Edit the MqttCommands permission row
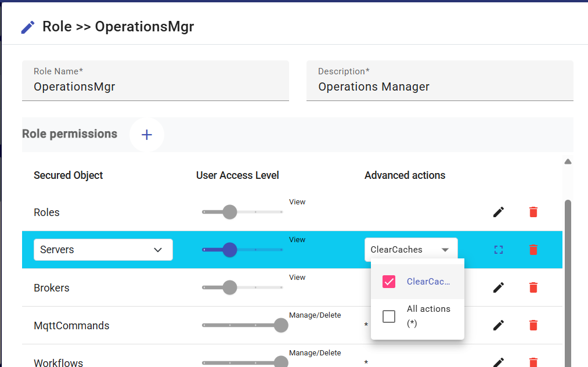The image size is (588, 367). pos(498,325)
